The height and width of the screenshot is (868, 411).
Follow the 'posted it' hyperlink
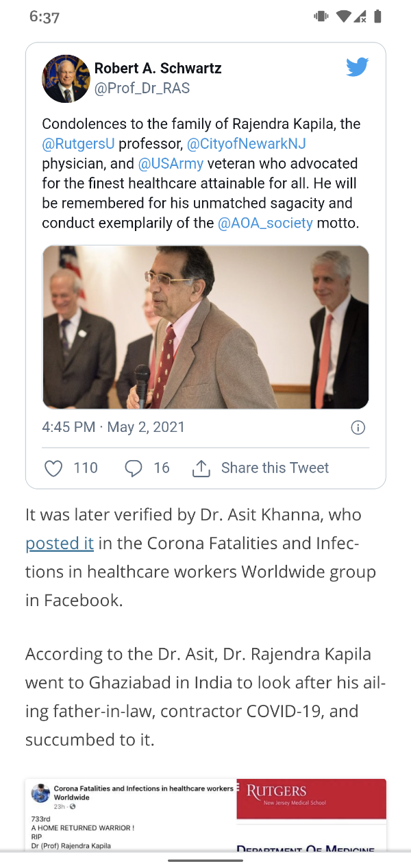click(x=60, y=544)
